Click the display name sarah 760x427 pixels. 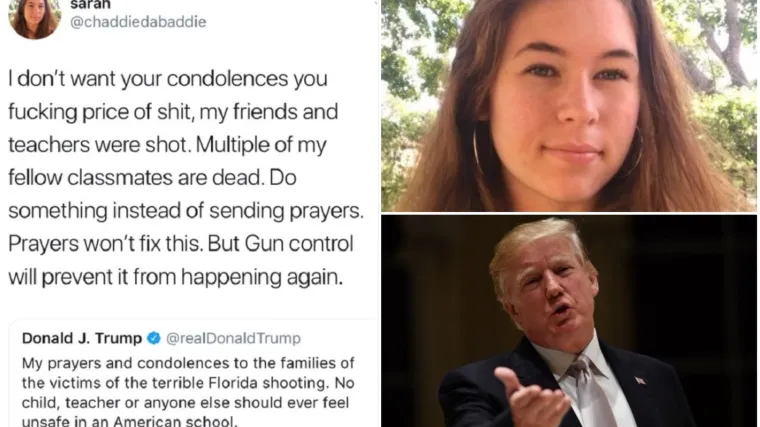coord(90,5)
